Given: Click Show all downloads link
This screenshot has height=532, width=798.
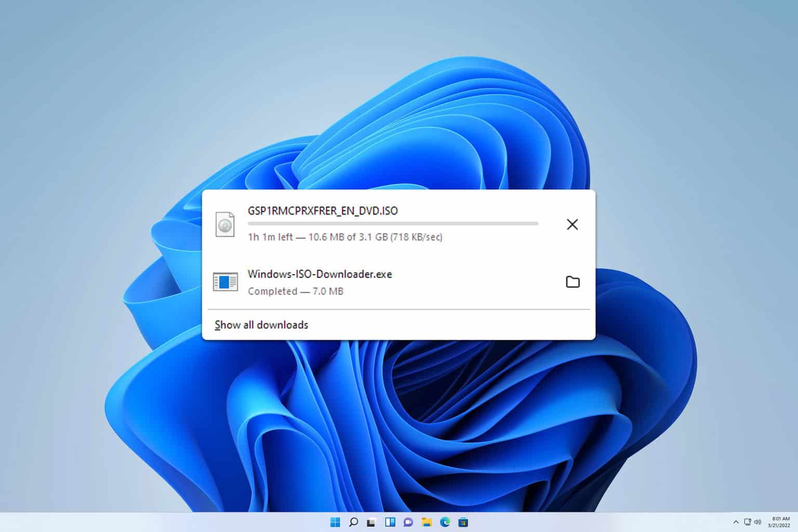Looking at the screenshot, I should point(261,325).
